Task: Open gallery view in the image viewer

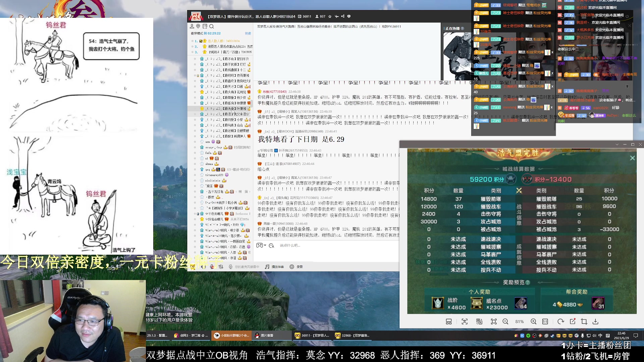Action: 448,322
